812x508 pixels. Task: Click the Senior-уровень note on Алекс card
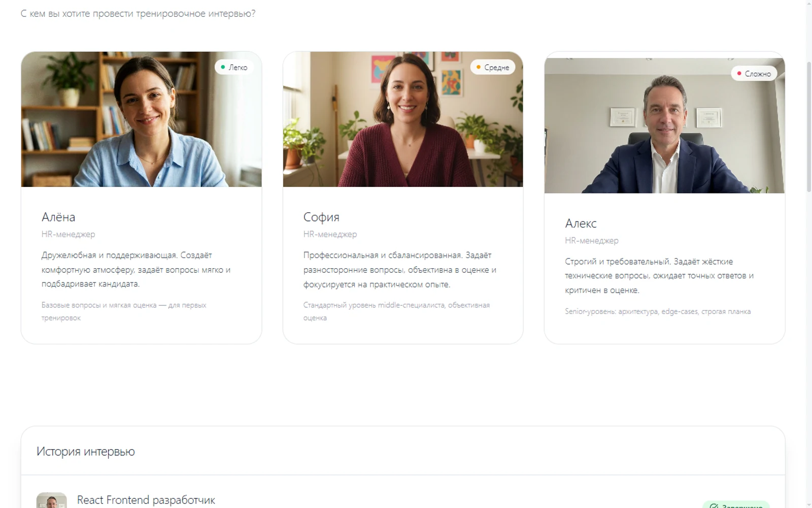658,311
